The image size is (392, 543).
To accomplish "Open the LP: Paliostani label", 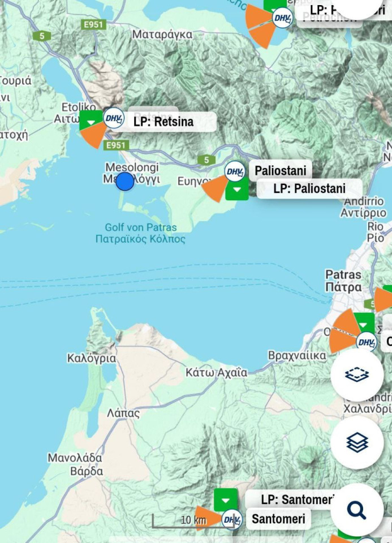I will (x=309, y=188).
